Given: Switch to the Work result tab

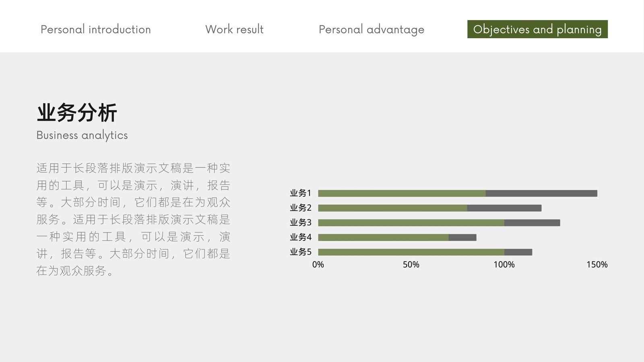Looking at the screenshot, I should 234,29.
